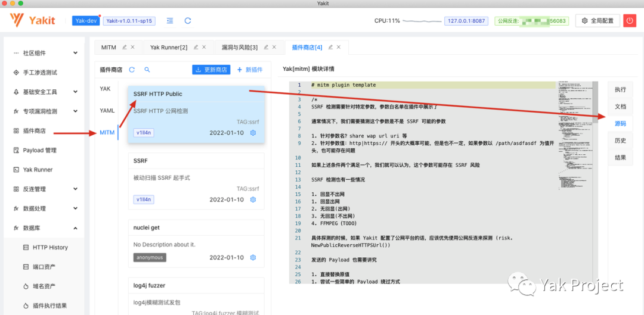Refresh the plugin store list
This screenshot has height=315, width=644.
[x=132, y=70]
